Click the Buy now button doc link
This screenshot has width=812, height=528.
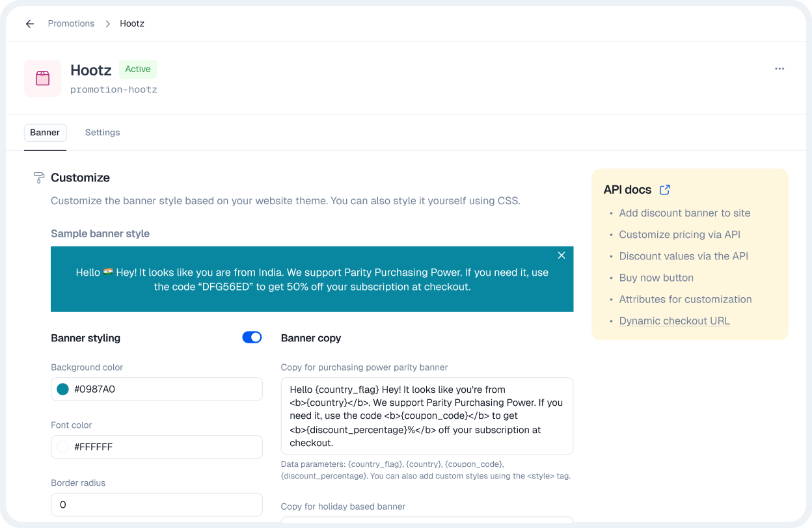coord(656,278)
